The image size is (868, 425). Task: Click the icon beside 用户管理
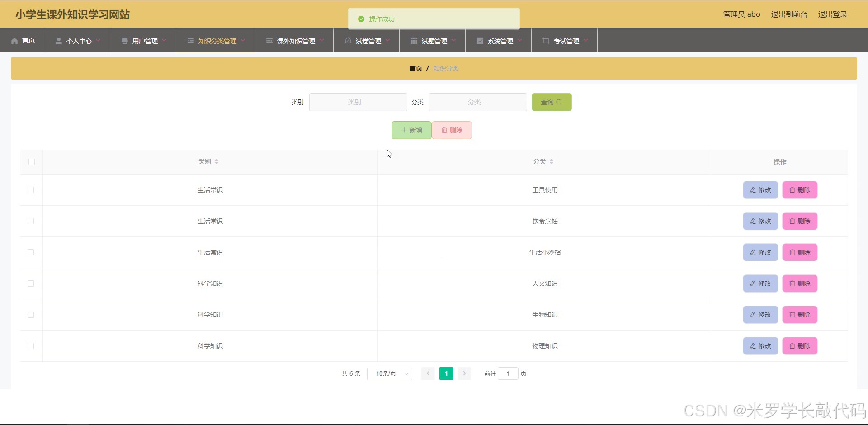point(125,41)
